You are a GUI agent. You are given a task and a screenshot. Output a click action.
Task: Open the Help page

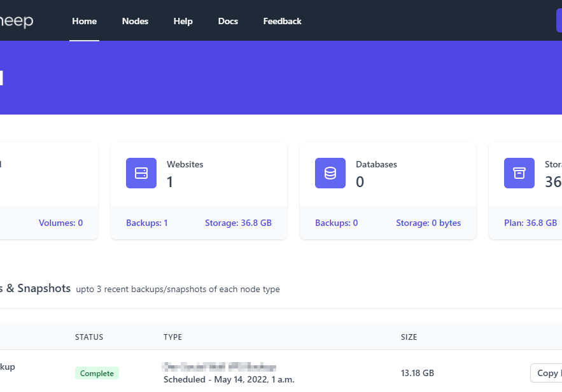point(183,20)
